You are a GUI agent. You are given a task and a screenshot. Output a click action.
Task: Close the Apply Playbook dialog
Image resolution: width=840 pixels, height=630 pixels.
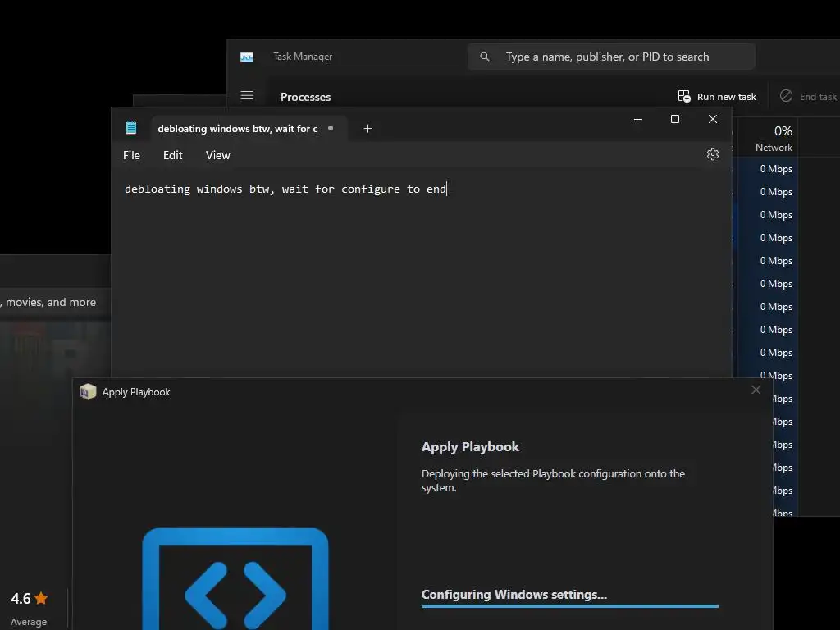point(756,390)
